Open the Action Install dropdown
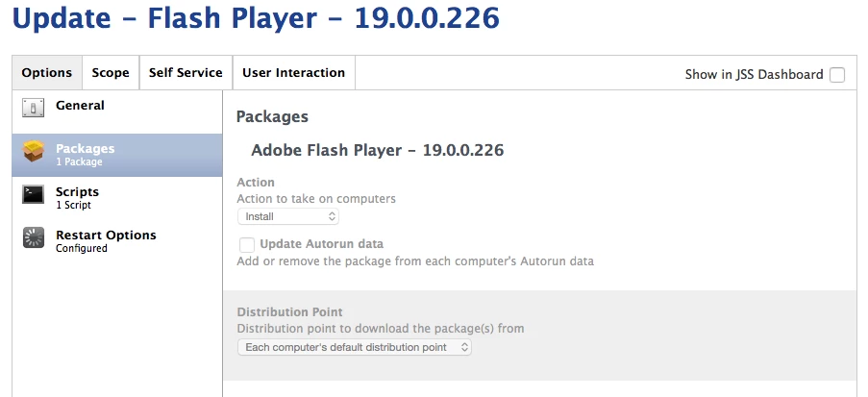 click(x=288, y=217)
